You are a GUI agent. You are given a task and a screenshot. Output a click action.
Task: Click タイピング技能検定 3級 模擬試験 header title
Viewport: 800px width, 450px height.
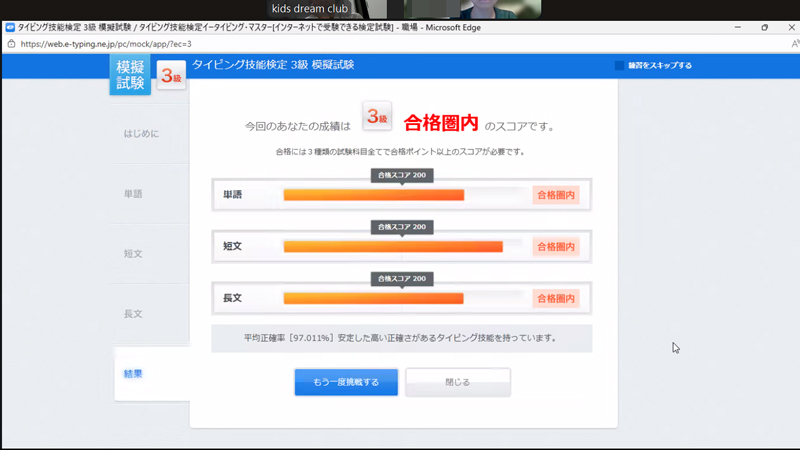pos(273,65)
